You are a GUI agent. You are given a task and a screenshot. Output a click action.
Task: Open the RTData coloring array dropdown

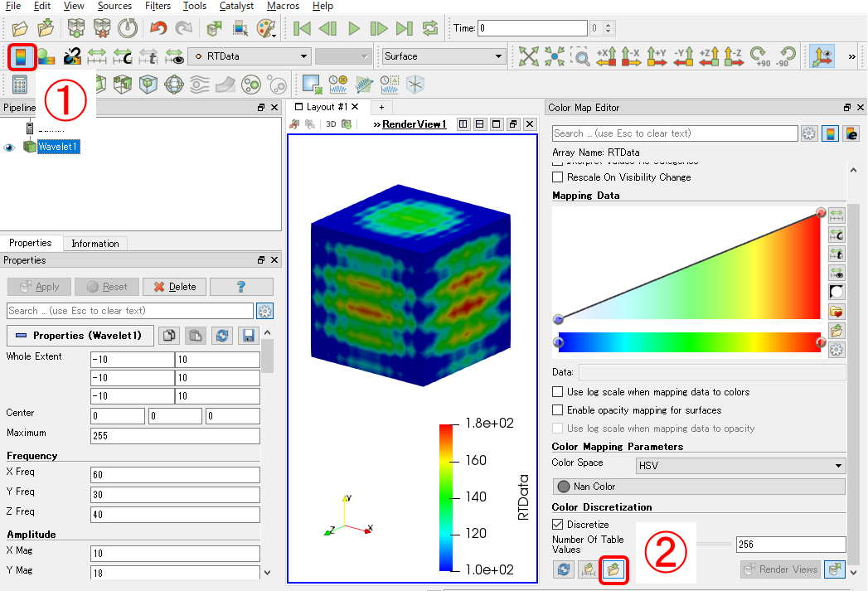click(x=250, y=56)
